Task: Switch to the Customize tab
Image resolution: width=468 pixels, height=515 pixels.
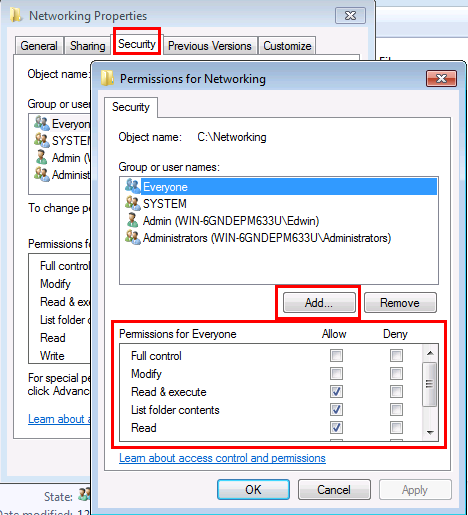Action: [287, 46]
